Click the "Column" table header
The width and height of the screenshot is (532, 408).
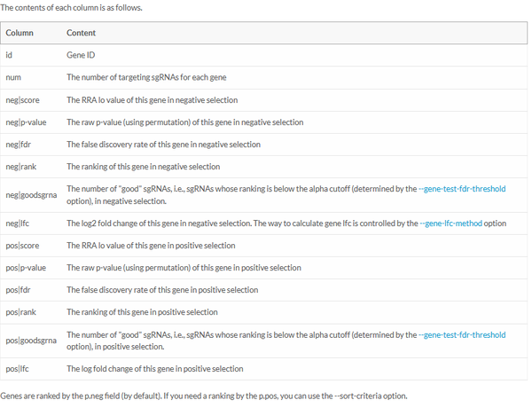tap(20, 34)
